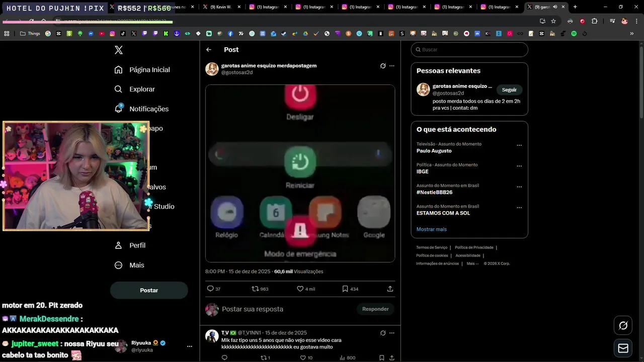Switch to the Kevin W. browser tab

coord(221,7)
